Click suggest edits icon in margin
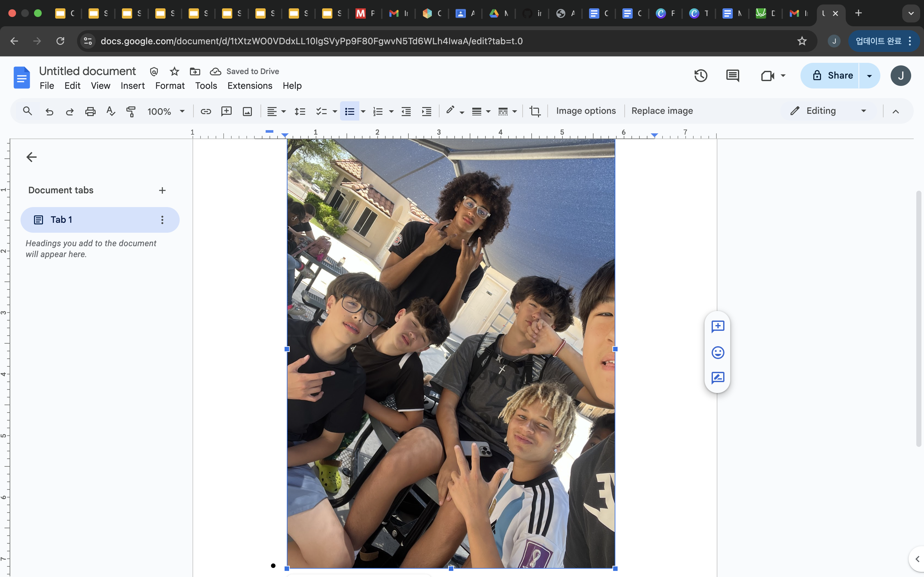This screenshot has width=924, height=577. coord(717,378)
